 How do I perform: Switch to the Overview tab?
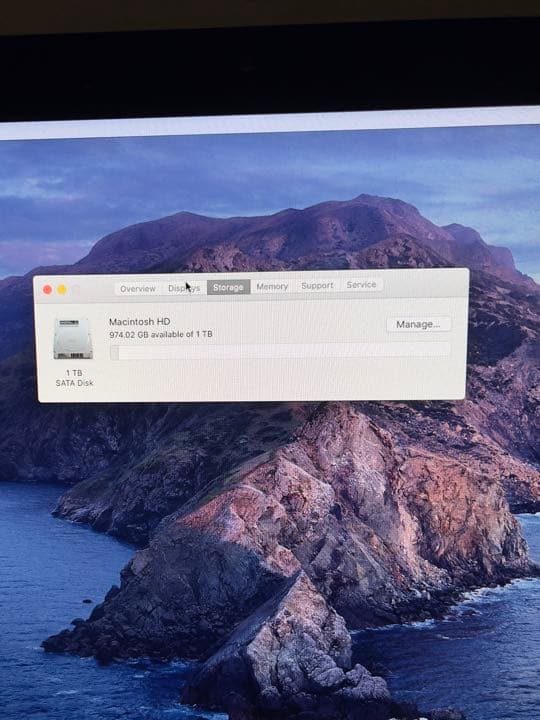138,288
